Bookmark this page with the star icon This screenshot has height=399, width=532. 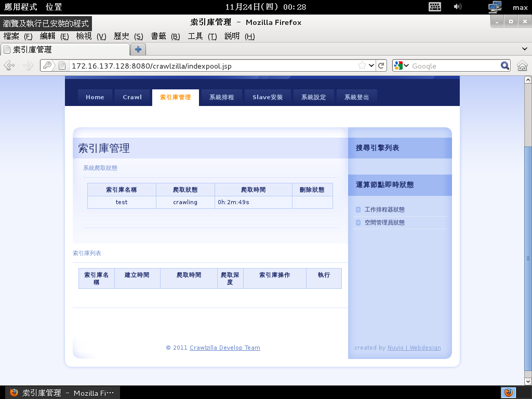point(362,65)
